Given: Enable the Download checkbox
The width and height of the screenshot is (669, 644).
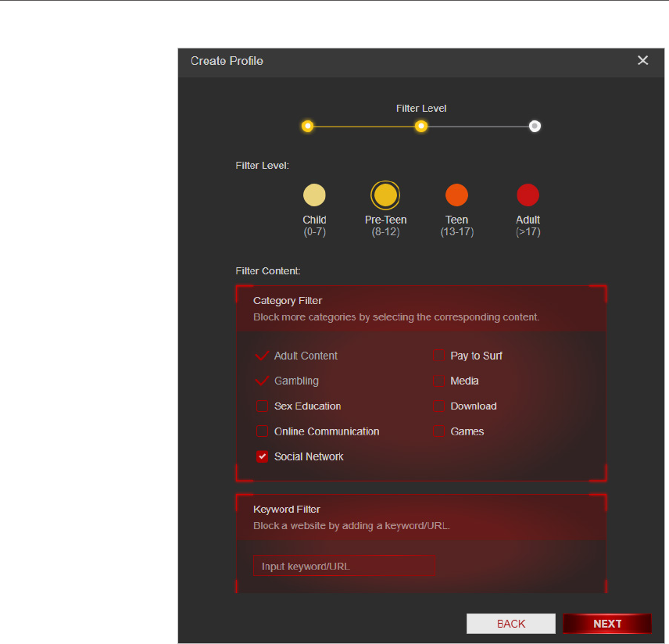Looking at the screenshot, I should point(438,406).
